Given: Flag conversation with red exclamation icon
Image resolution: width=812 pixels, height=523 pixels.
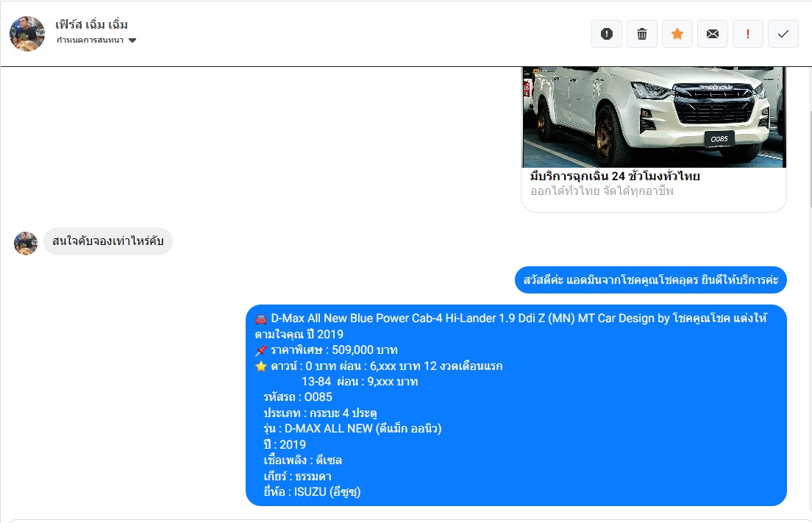Looking at the screenshot, I should pos(748,34).
